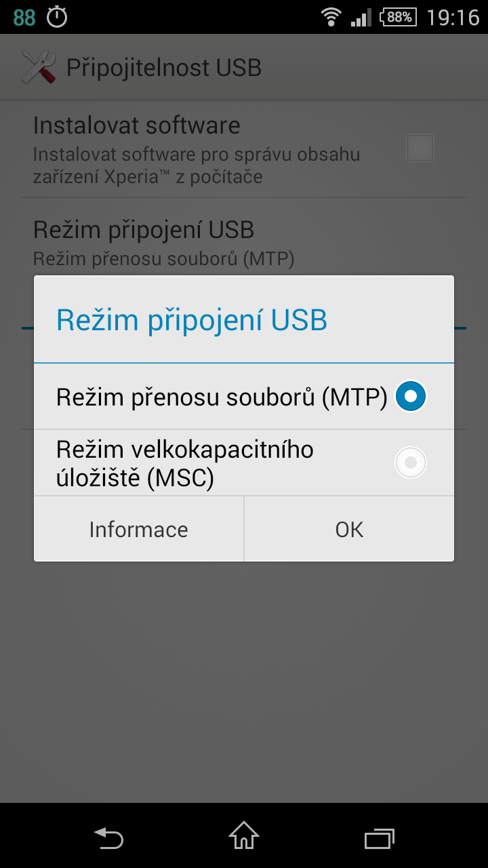Tap the Android back navigation icon
The image size is (488, 868).
click(108, 838)
